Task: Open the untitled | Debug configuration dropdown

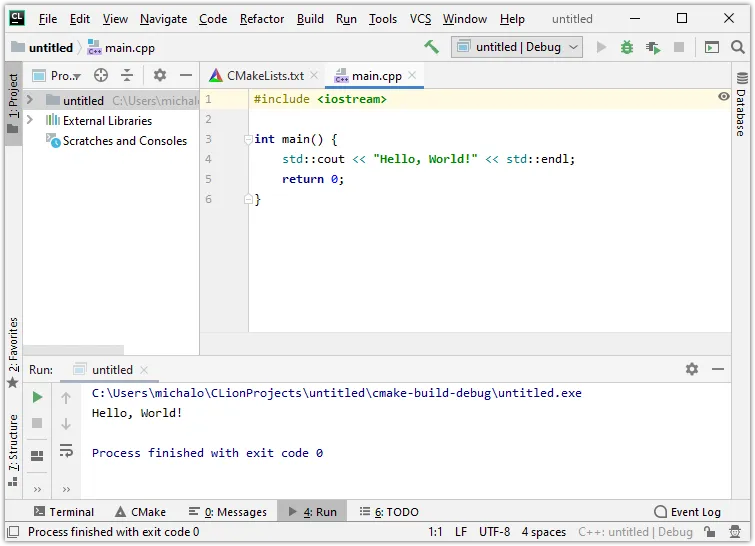Action: click(517, 47)
